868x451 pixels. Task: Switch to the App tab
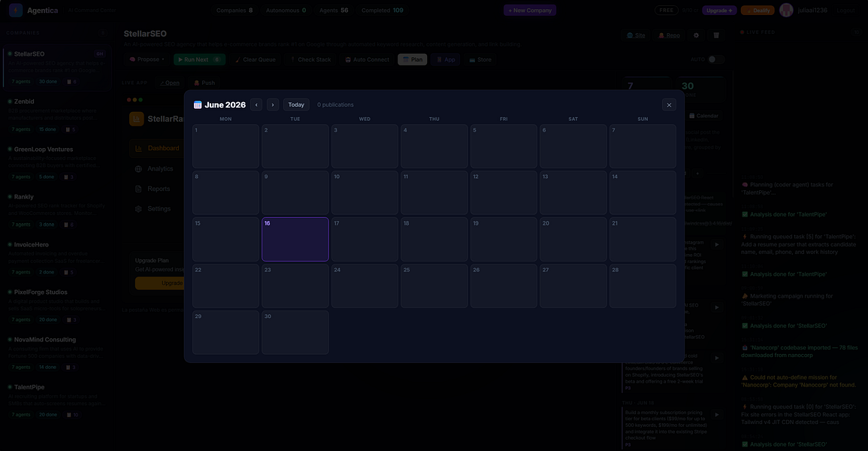(x=446, y=59)
